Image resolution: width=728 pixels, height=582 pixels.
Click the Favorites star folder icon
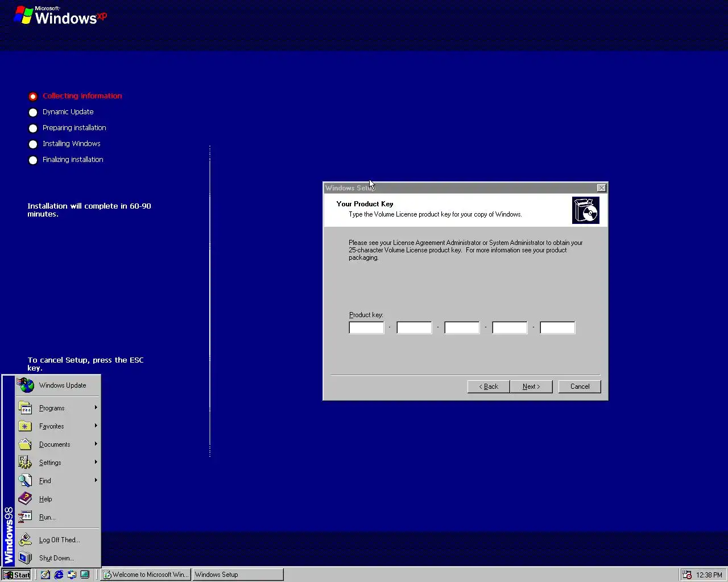click(25, 426)
